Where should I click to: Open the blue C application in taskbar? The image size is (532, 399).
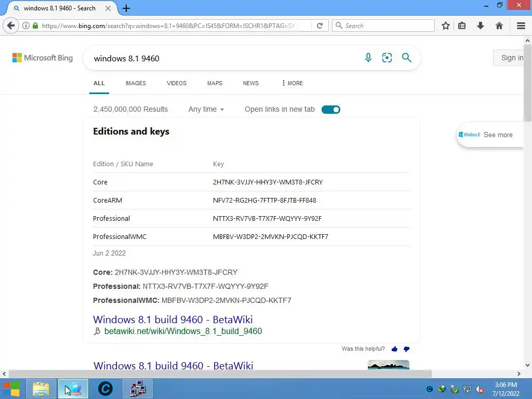pos(105,389)
